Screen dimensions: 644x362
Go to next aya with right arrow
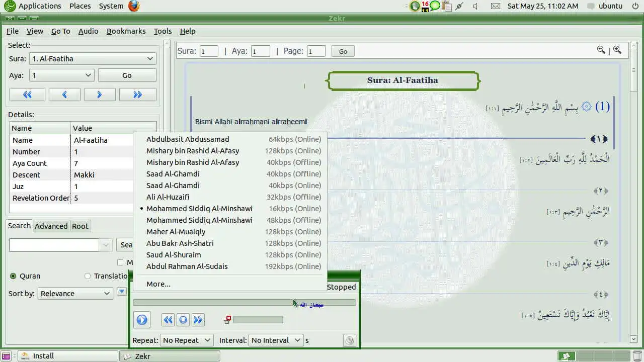point(100,95)
